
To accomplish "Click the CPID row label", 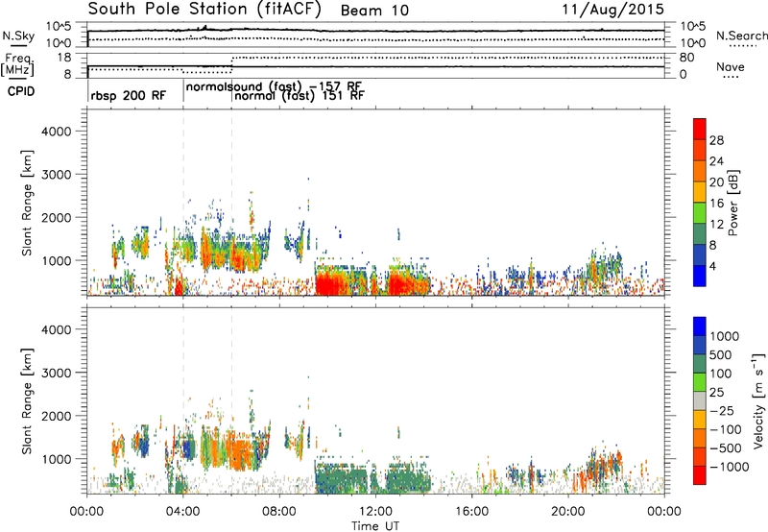I will (x=21, y=91).
